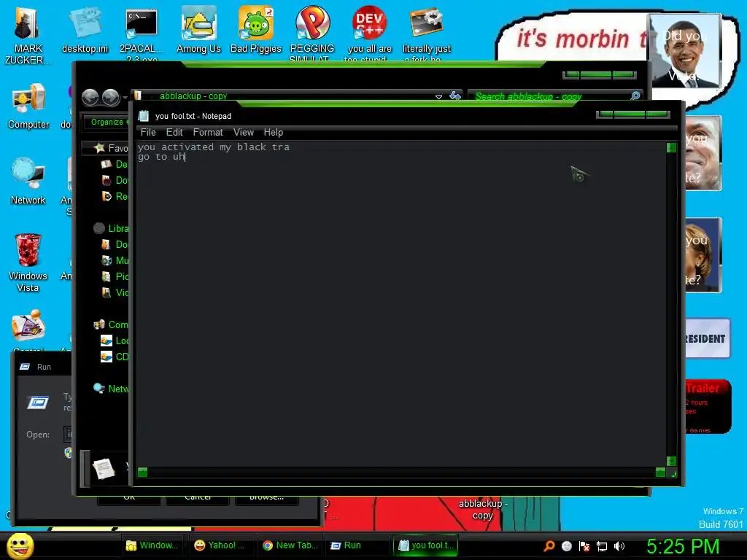Click Explorer's Back arrow button
The height and width of the screenshot is (560, 747).
click(90, 98)
